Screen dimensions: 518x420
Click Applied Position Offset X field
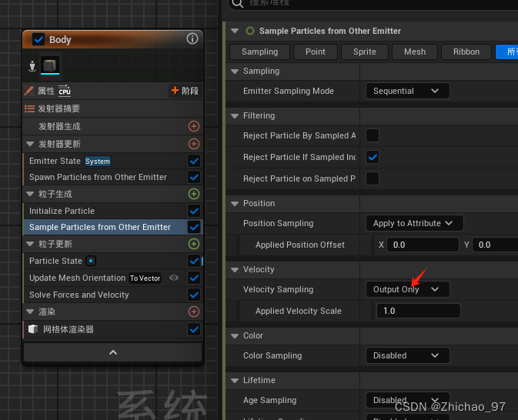(x=423, y=245)
